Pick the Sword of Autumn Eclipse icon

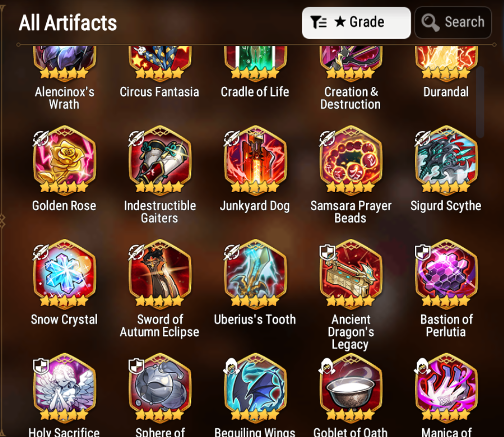(159, 274)
